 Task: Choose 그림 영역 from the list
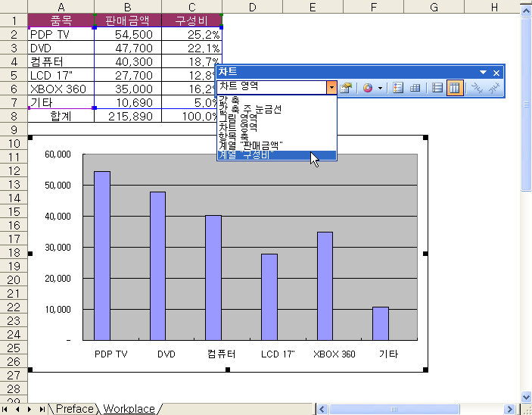click(x=276, y=118)
